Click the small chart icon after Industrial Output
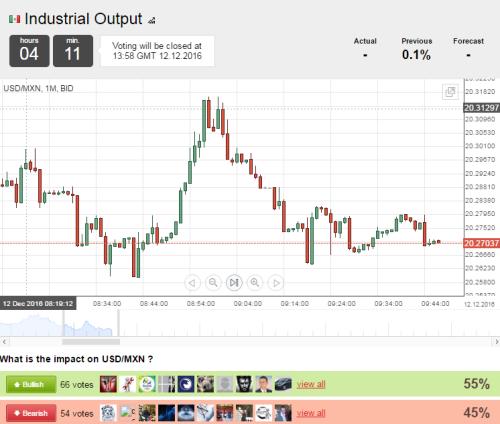The width and height of the screenshot is (500, 424). click(152, 21)
